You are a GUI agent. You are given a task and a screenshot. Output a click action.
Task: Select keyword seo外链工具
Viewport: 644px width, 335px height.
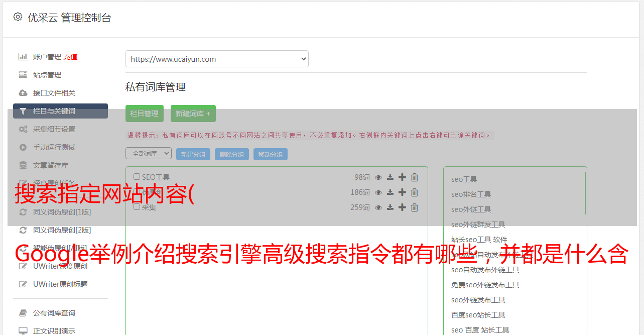tap(471, 209)
